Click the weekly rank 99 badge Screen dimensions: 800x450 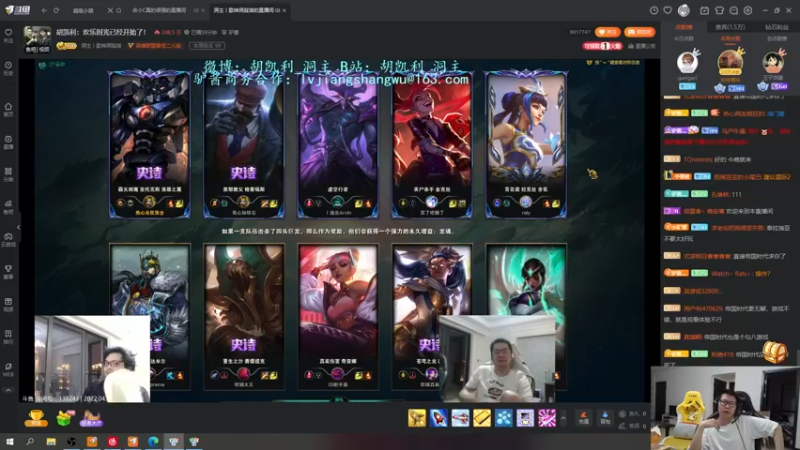point(207,45)
